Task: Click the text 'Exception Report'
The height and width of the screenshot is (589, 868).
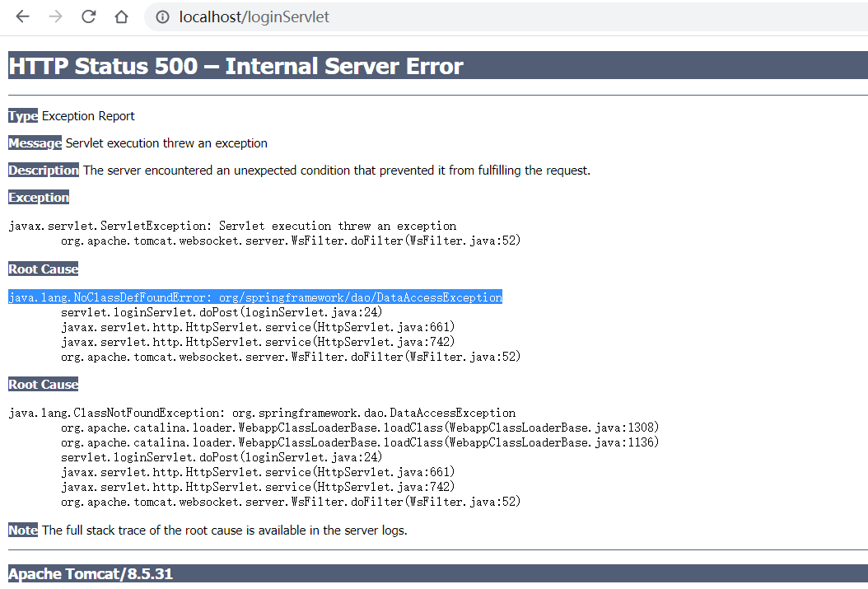Action: click(88, 116)
